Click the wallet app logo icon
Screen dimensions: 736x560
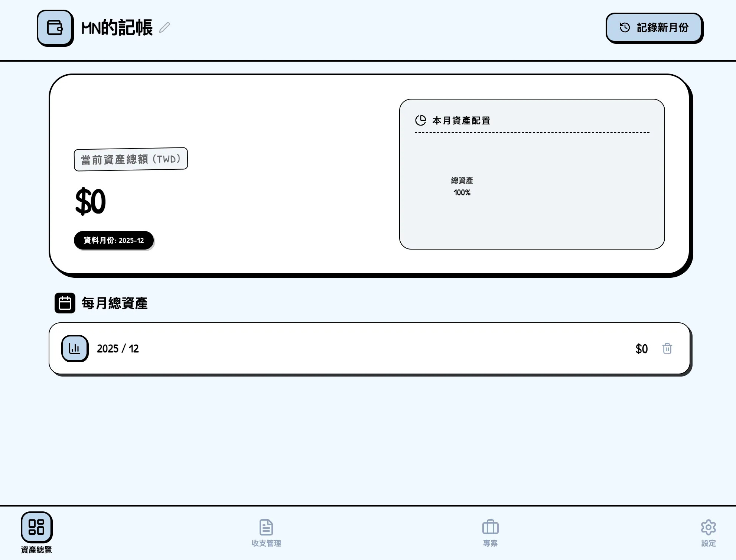(x=55, y=28)
